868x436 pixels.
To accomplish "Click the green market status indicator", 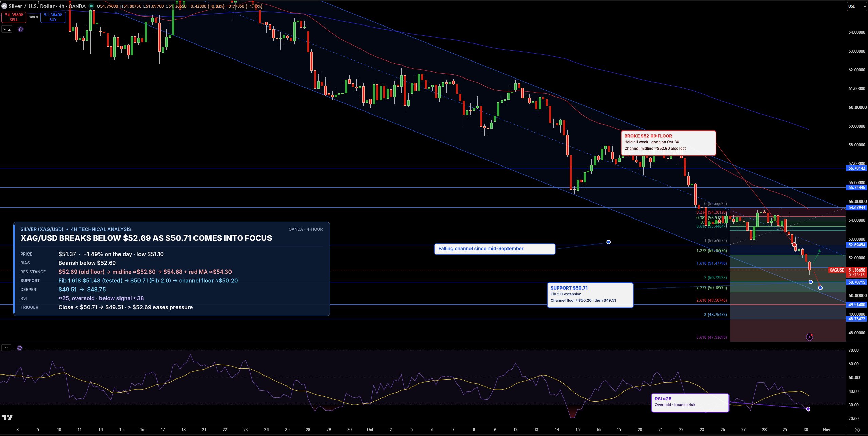I will pyautogui.click(x=91, y=6).
